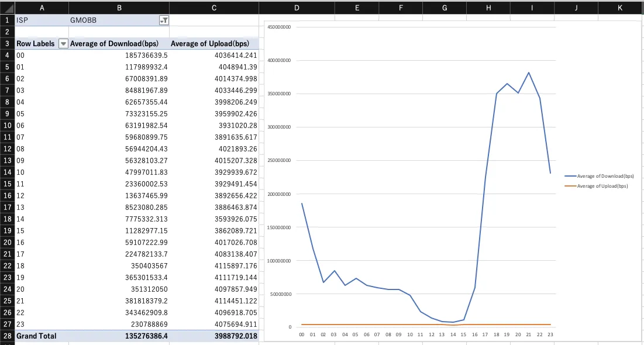
Task: Open the GMOBB filter dropdown button
Action: click(x=164, y=20)
